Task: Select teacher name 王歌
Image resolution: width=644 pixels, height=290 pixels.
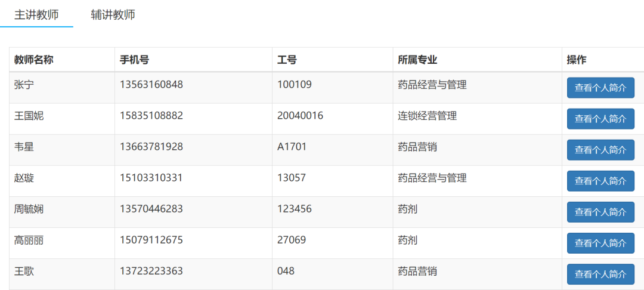Action: click(24, 271)
